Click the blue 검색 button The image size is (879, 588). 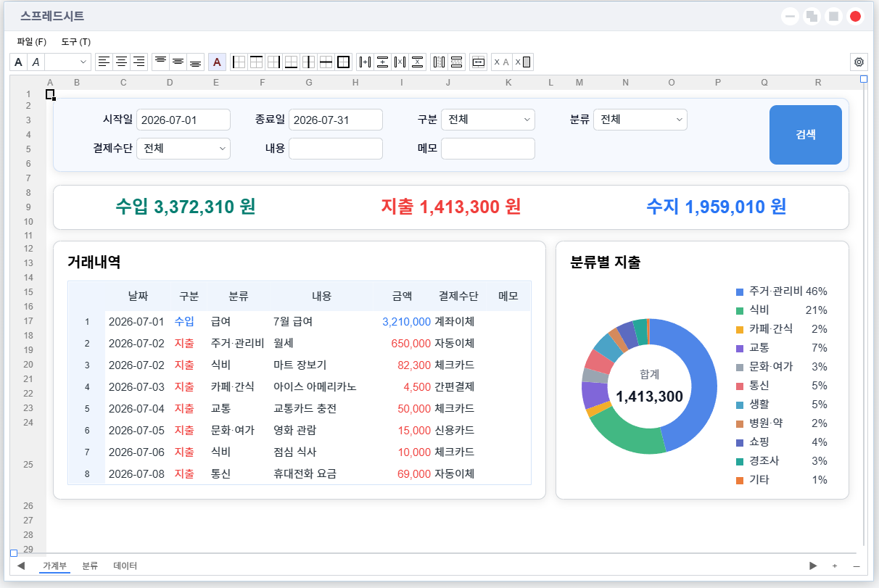click(x=806, y=135)
